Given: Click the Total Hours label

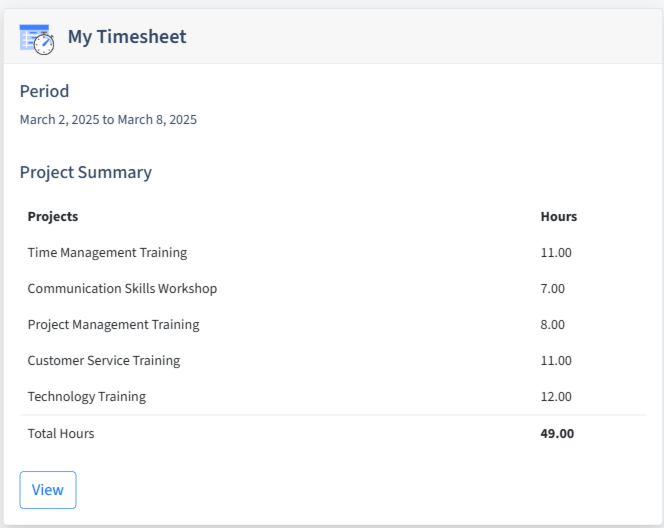Looking at the screenshot, I should tap(61, 434).
